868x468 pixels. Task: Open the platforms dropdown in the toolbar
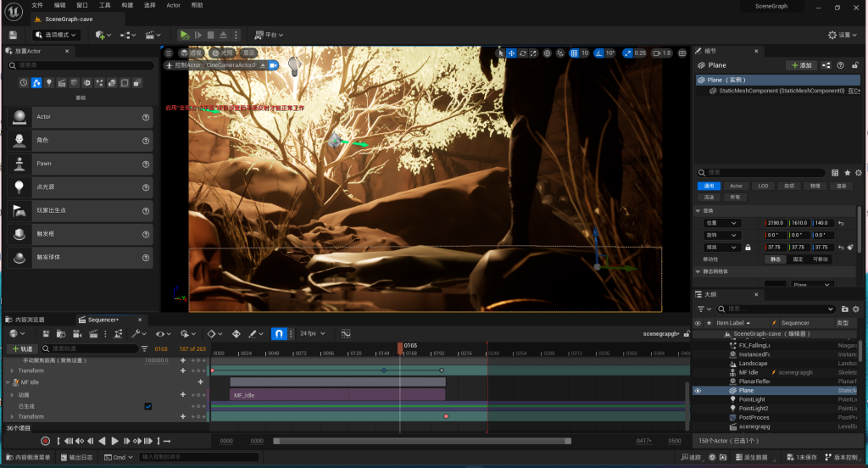[x=269, y=35]
